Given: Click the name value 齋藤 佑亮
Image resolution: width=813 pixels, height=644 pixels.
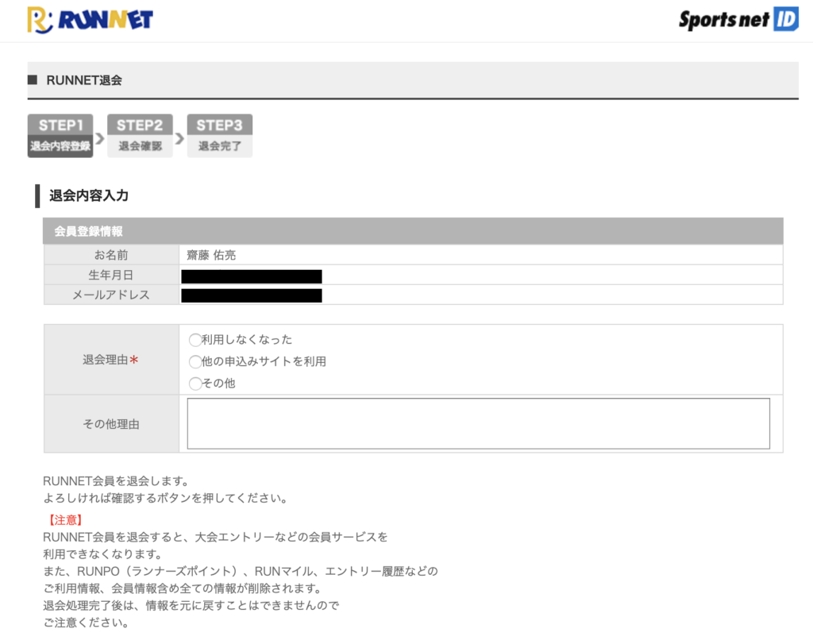Looking at the screenshot, I should click(211, 255).
